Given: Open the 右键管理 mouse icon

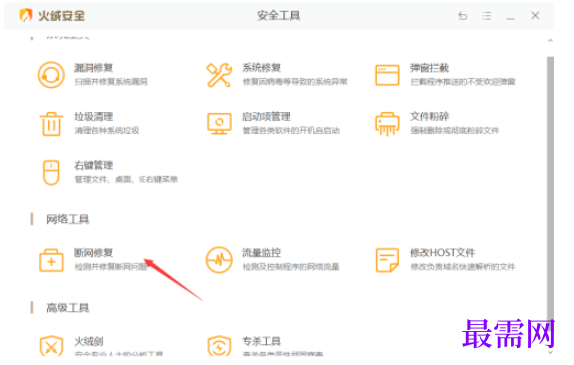Looking at the screenshot, I should click(x=51, y=172).
